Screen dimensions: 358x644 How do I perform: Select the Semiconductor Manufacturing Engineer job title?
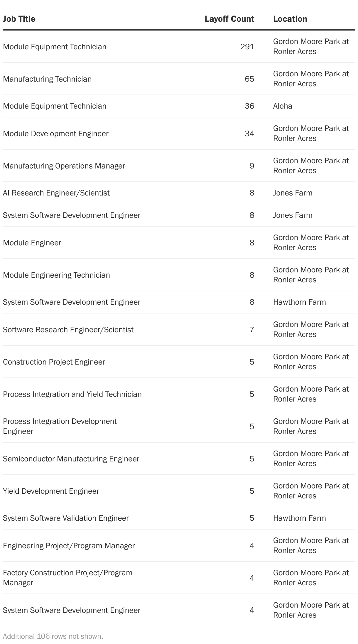pos(71,459)
